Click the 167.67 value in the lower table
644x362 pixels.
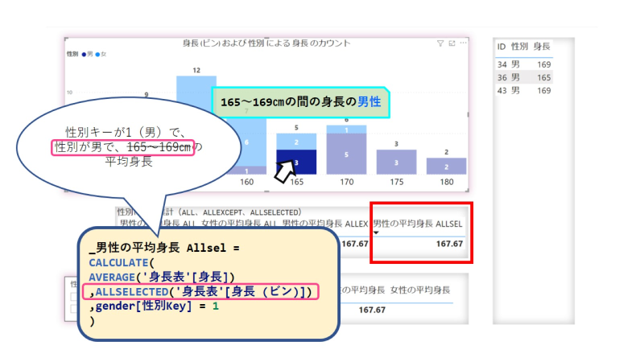tap(372, 310)
